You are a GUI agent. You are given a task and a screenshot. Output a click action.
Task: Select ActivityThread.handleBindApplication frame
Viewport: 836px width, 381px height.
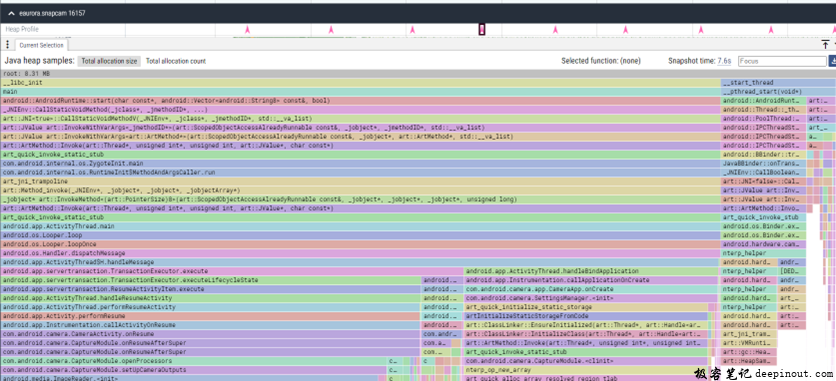[x=592, y=272]
